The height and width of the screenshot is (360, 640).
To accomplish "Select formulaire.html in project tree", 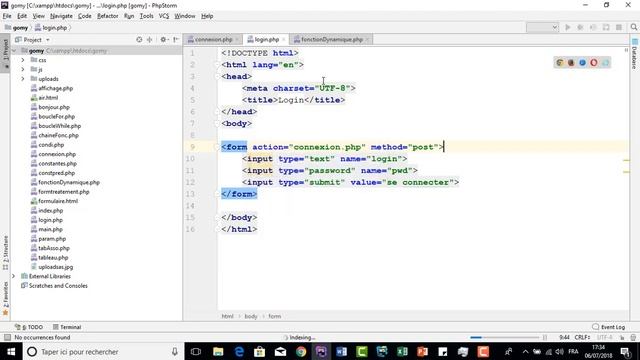I will point(58,201).
